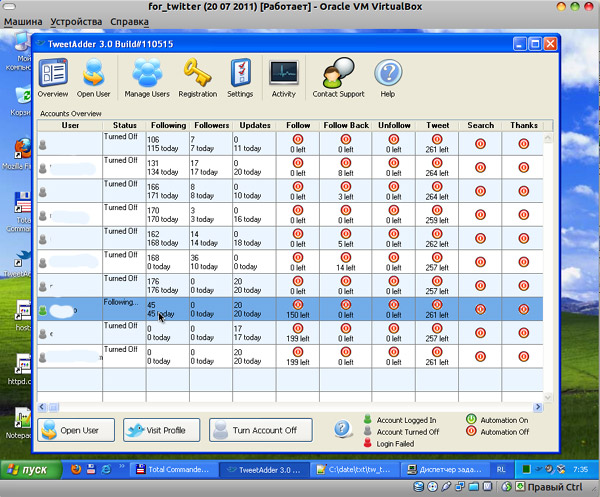Click the Turn Account Off button

[261, 430]
